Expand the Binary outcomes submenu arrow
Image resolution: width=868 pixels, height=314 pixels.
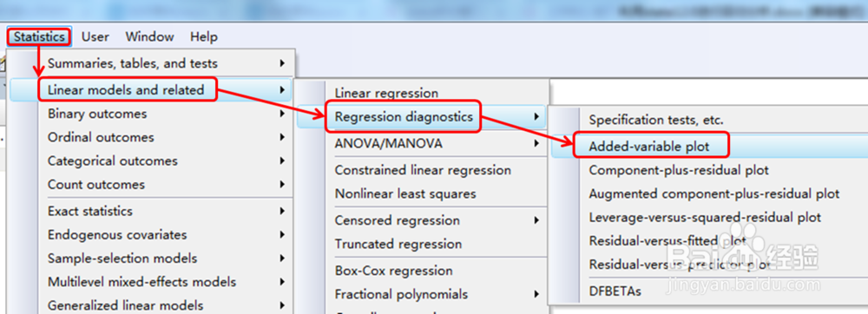pyautogui.click(x=282, y=114)
